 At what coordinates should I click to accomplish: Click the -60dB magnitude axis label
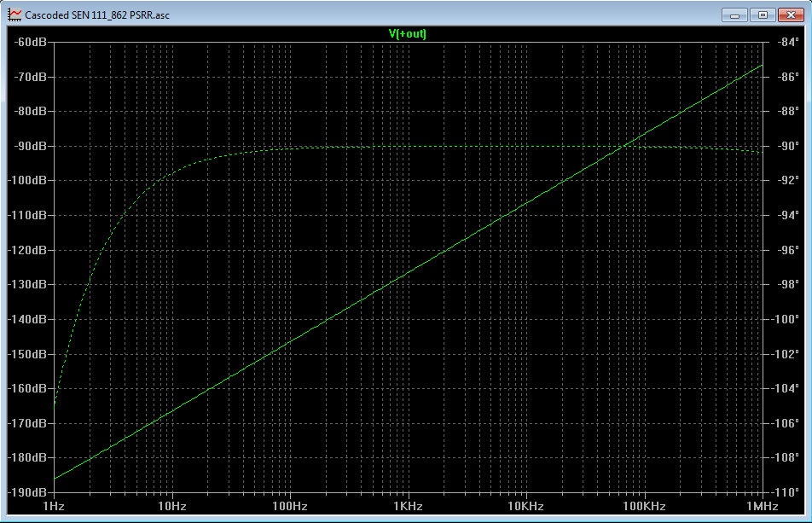(x=30, y=42)
